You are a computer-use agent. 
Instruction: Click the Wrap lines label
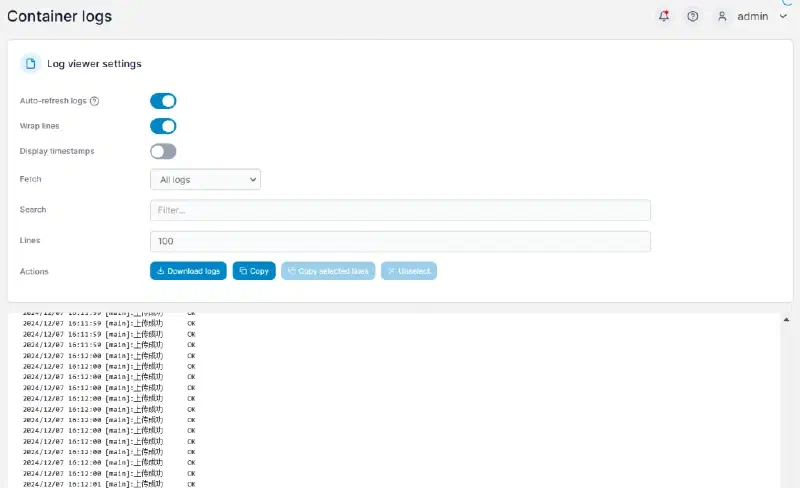(x=39, y=126)
